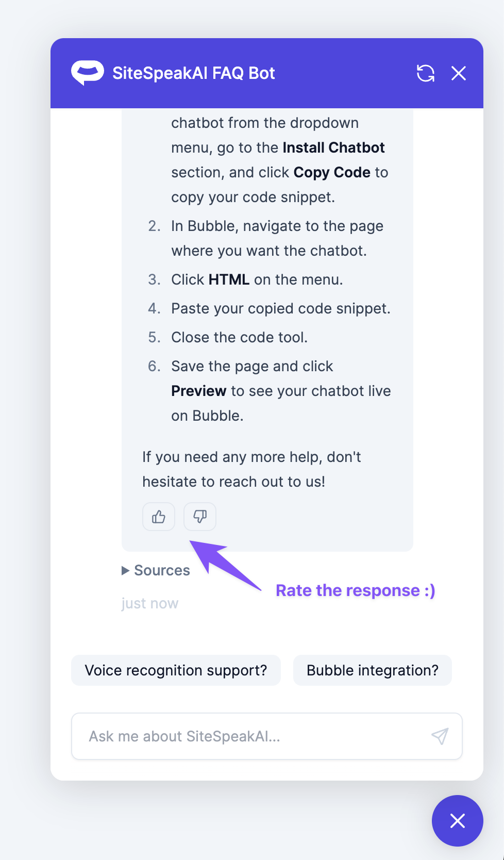Choose the 'Bubble integration?' suggested question
The width and height of the screenshot is (504, 860).
[x=372, y=670]
